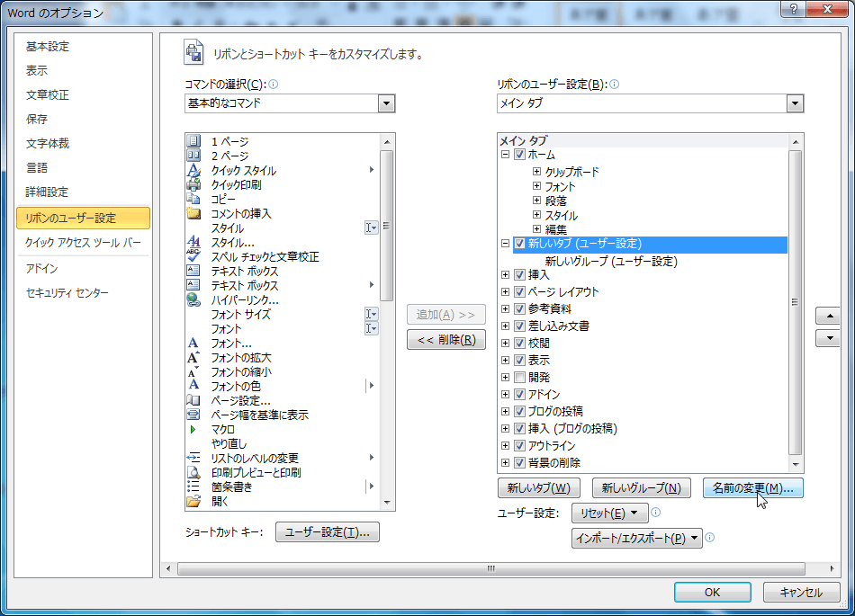Click the 名前の変更 button
This screenshot has width=855, height=616.
[x=752, y=487]
